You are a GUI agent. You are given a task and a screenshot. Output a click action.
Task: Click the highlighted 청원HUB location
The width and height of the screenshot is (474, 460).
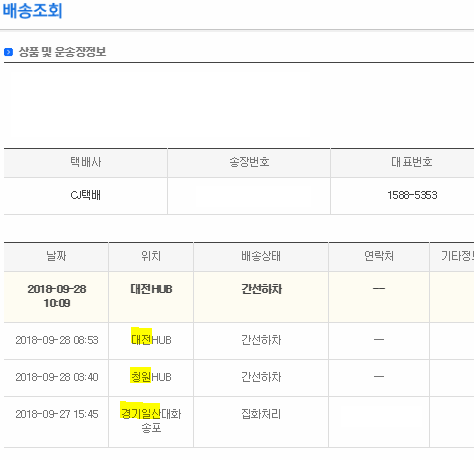[151, 377]
